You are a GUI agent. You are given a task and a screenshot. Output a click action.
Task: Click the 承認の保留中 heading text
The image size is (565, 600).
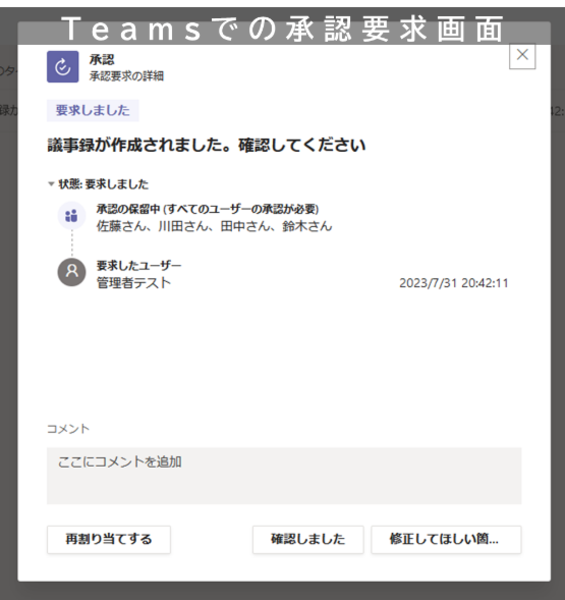[x=207, y=209]
